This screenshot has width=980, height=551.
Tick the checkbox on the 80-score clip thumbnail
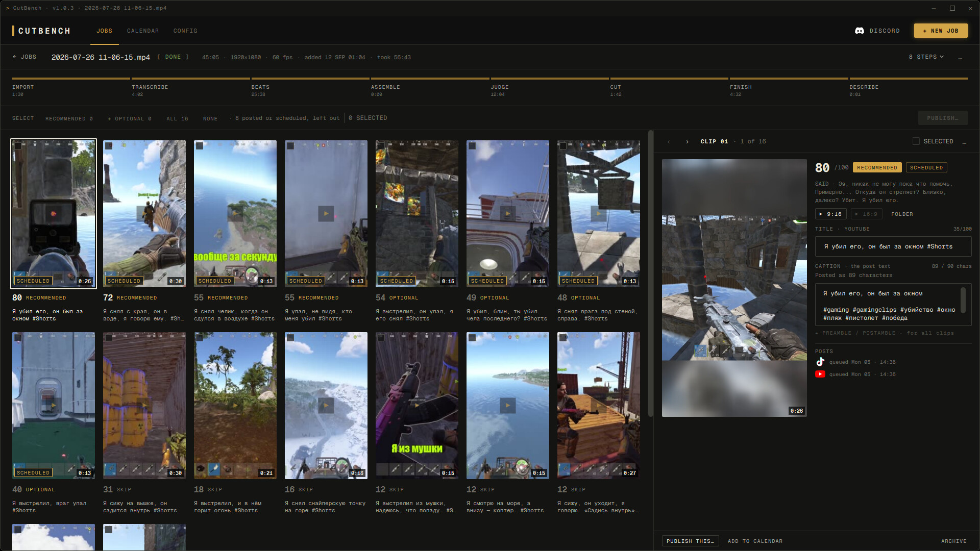(18, 146)
